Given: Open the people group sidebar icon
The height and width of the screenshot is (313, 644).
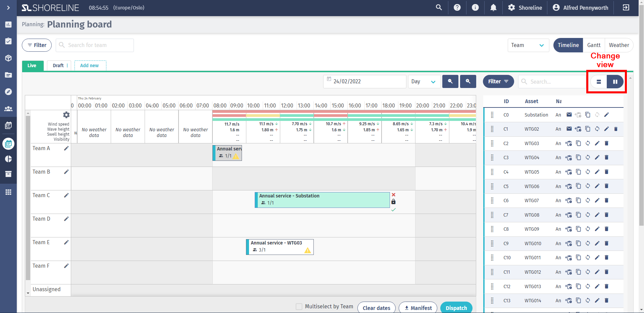Looking at the screenshot, I should tap(8, 108).
